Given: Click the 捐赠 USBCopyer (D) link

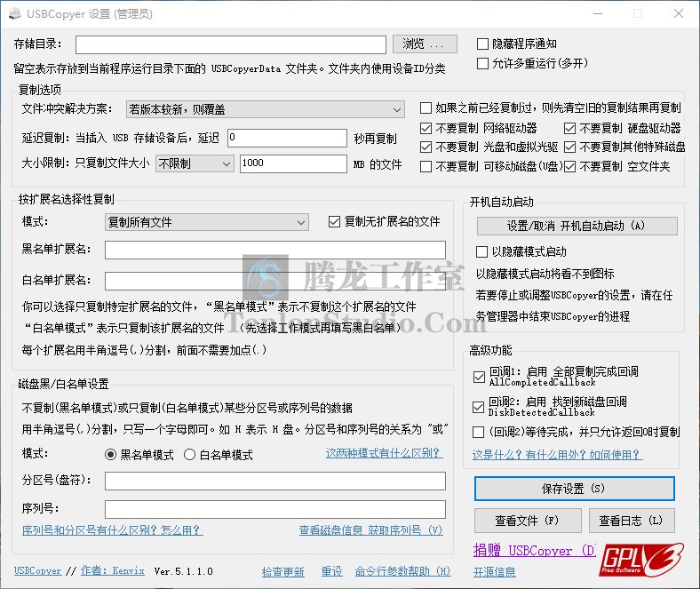Looking at the screenshot, I should point(534,550).
